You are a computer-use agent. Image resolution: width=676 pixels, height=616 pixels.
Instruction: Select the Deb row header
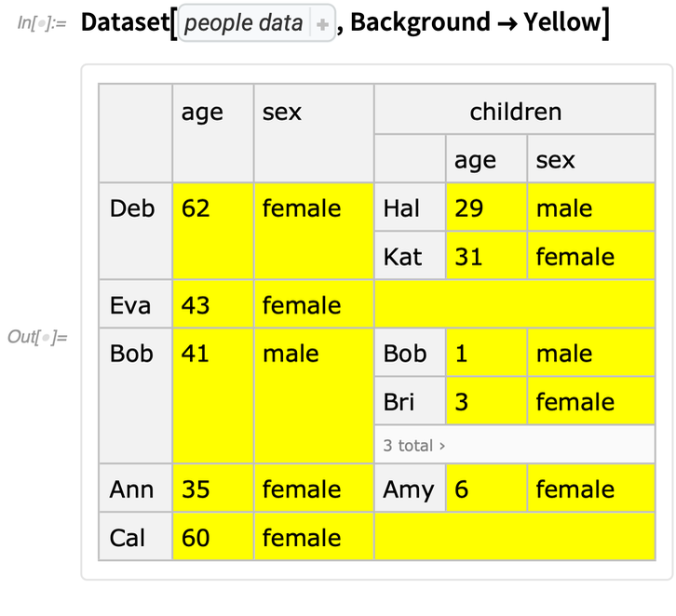coord(132,208)
